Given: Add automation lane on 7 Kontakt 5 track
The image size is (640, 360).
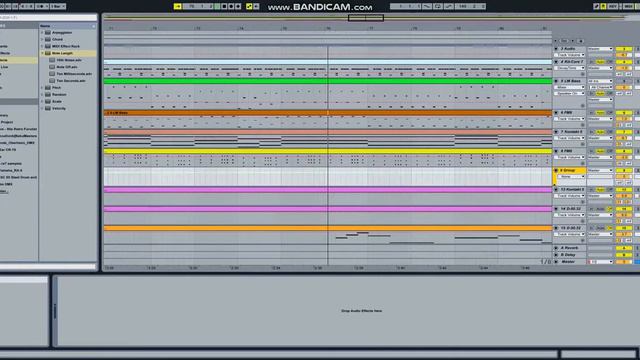Looking at the screenshot, I should coord(582,144).
